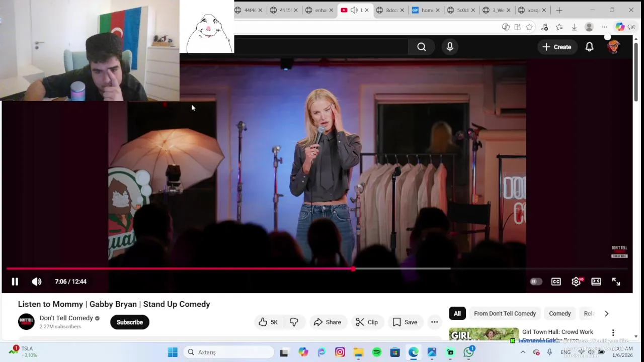Click the taskbar search box 'Axtarış'
The height and width of the screenshot is (362, 644).
[x=229, y=352]
